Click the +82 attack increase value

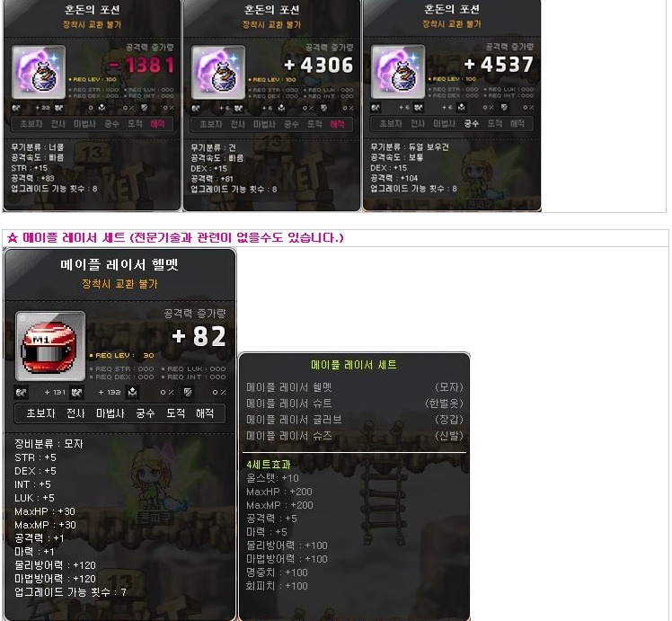point(199,336)
